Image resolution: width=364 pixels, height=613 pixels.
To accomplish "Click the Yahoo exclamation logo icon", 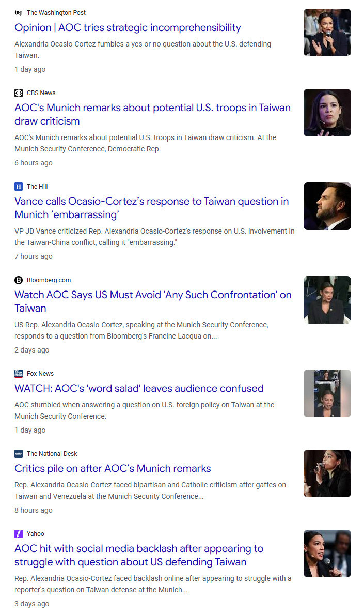I will pyautogui.click(x=19, y=534).
